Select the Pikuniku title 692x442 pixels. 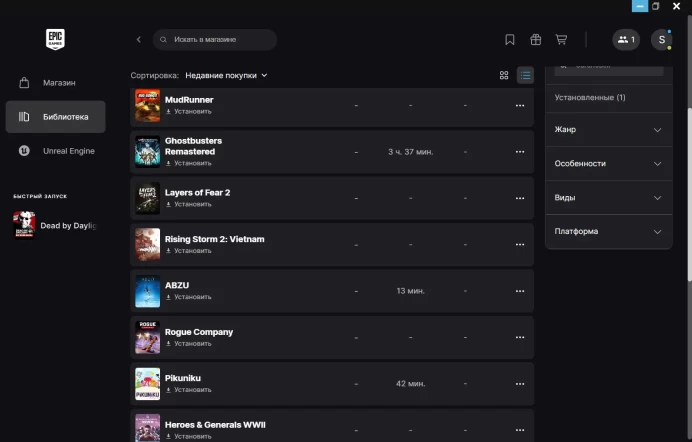(183, 378)
